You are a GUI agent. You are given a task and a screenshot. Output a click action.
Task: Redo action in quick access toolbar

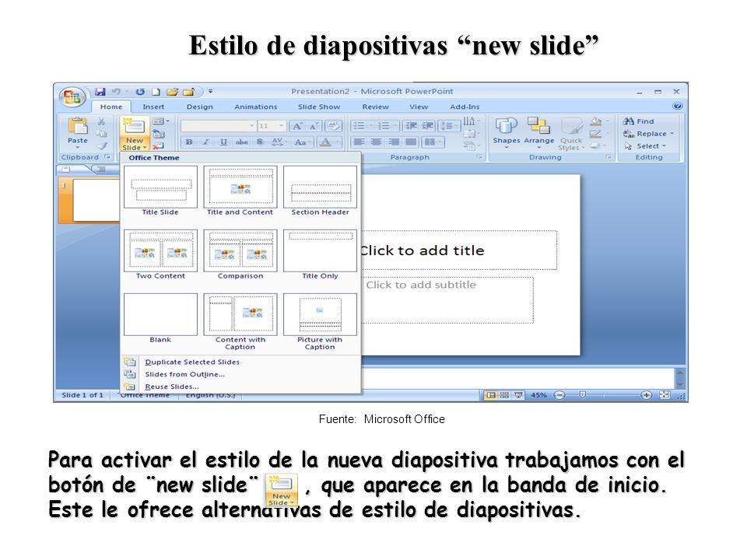(140, 92)
